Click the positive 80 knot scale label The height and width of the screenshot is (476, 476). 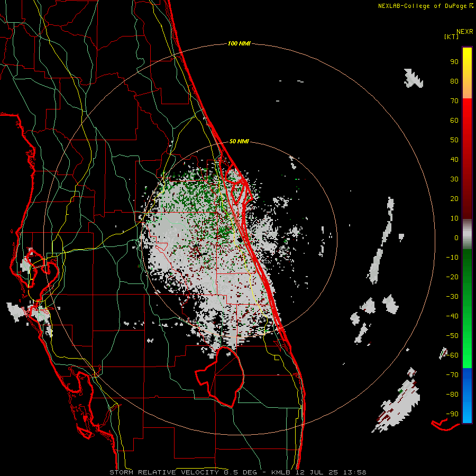coord(454,81)
